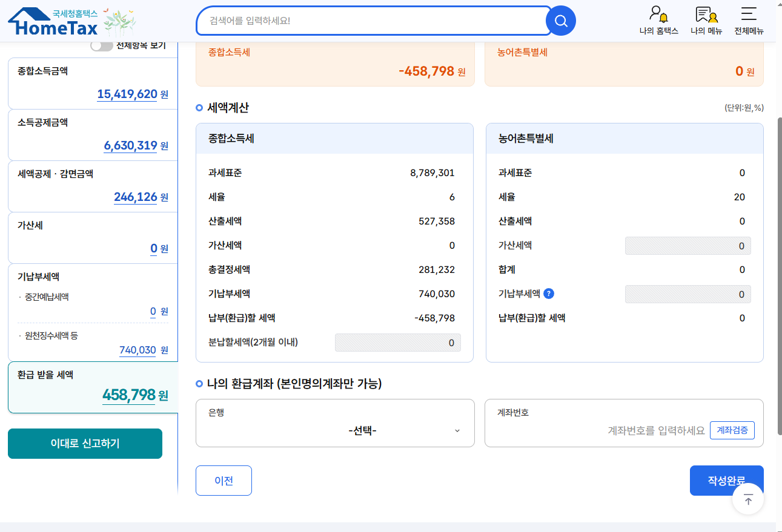Click the 작성완료 button

click(726, 481)
